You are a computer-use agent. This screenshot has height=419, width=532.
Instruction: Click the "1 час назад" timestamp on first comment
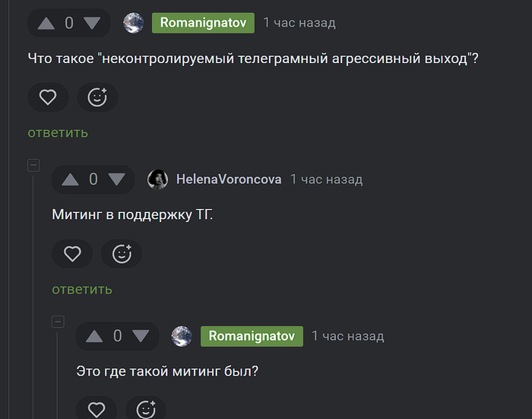click(x=299, y=23)
